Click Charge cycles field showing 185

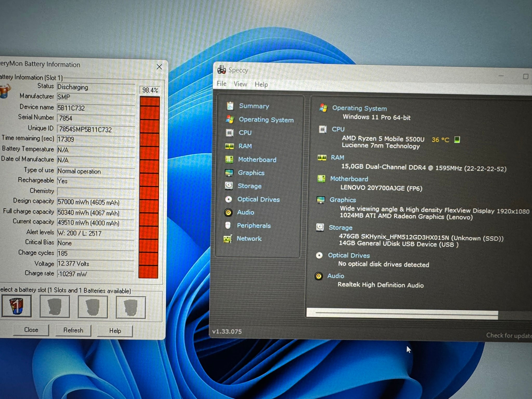pyautogui.click(x=95, y=253)
